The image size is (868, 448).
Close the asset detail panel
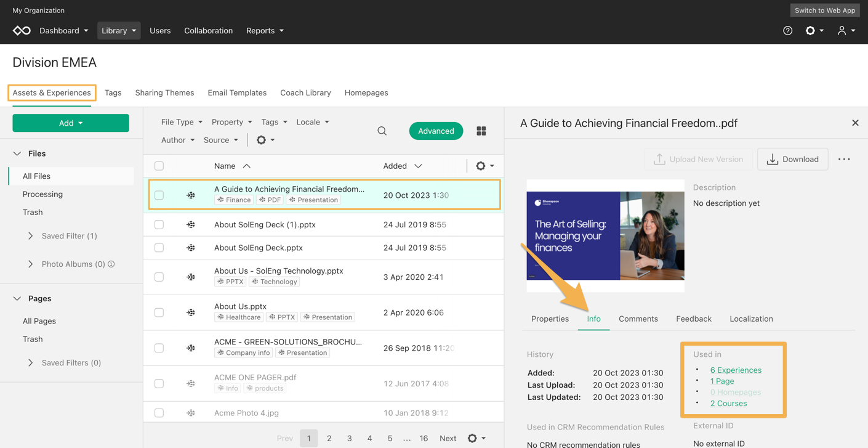click(855, 123)
